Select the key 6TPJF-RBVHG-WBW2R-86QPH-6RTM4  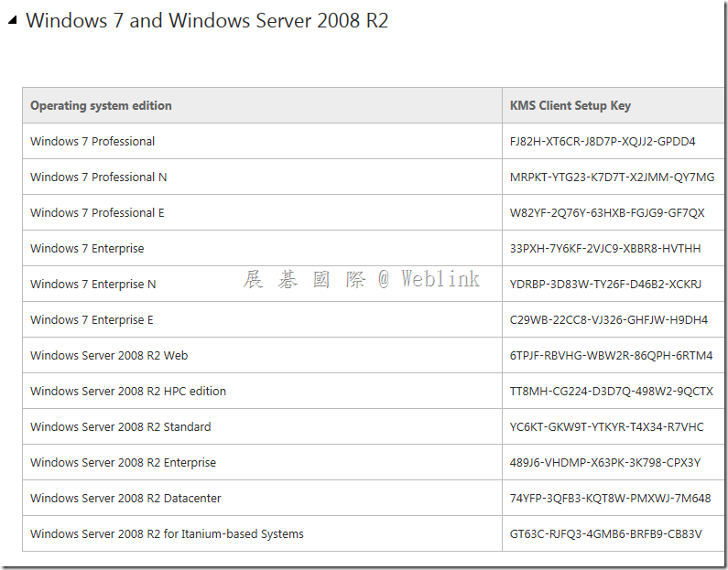[x=611, y=356]
